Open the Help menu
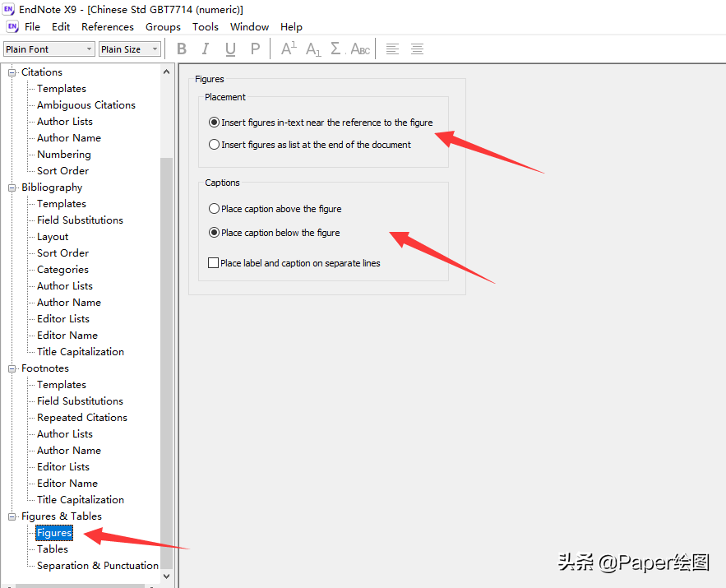This screenshot has height=588, width=726. point(291,27)
